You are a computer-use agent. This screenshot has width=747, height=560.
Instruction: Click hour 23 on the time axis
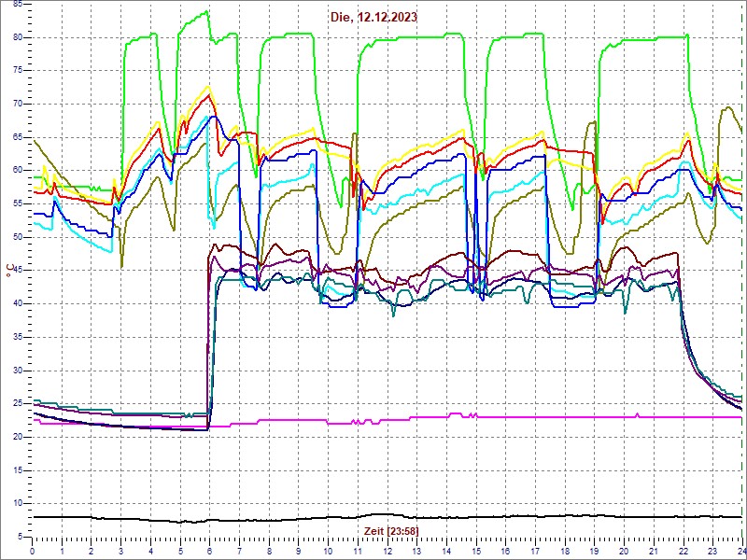(713, 549)
